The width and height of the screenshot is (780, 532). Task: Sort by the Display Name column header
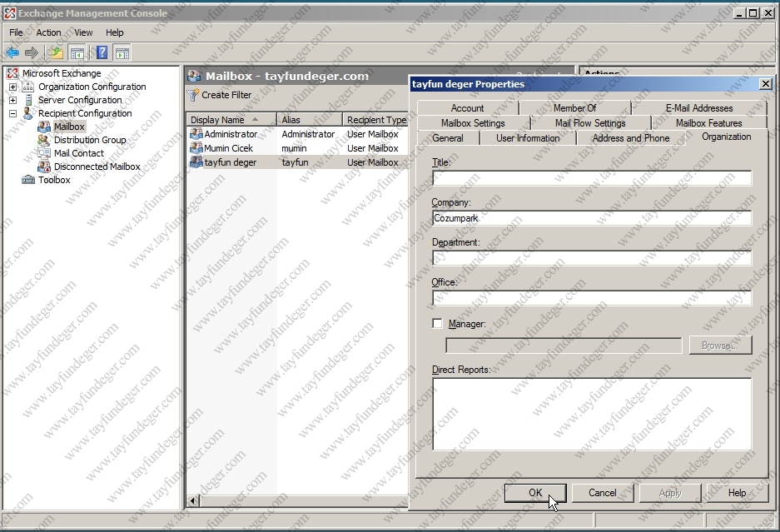(x=231, y=119)
